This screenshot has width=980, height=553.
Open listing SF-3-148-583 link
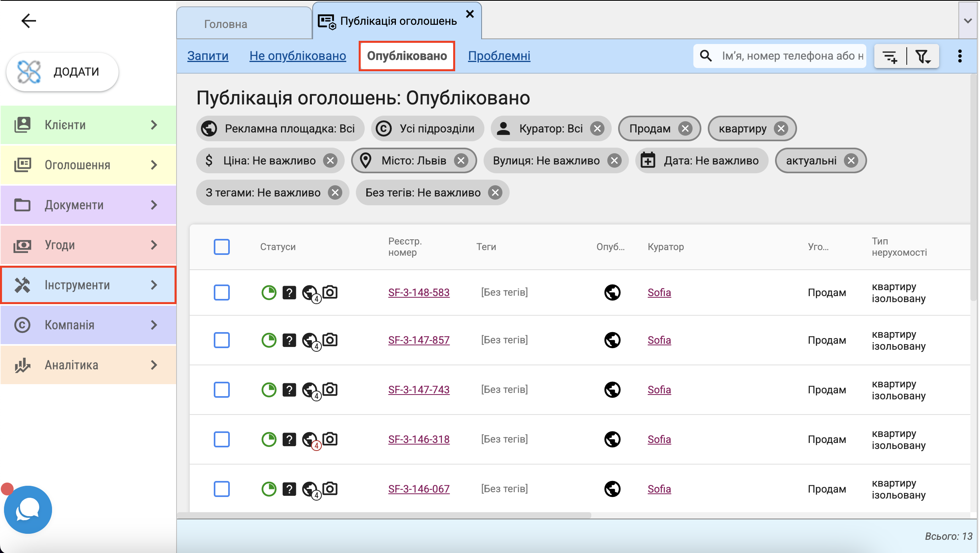coord(419,293)
